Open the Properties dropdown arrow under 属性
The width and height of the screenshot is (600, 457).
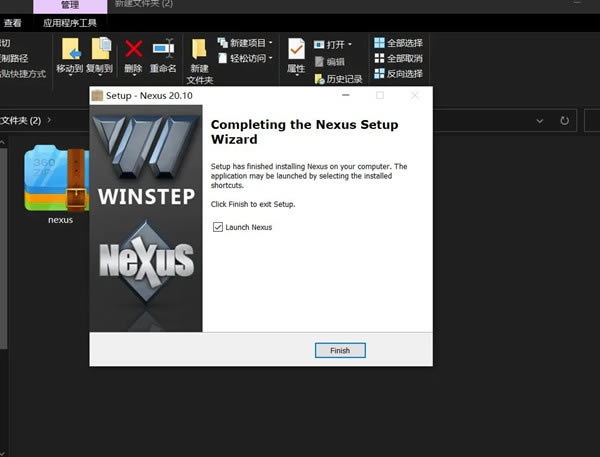tap(297, 75)
